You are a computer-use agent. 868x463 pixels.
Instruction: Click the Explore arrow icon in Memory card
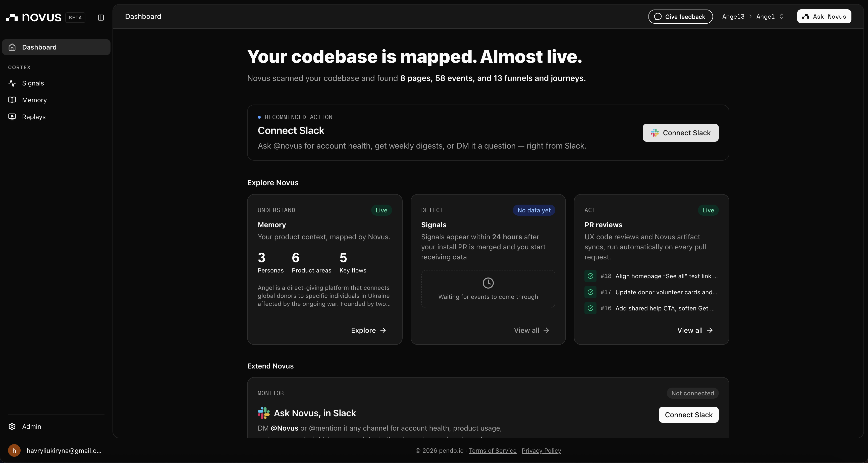tap(383, 331)
